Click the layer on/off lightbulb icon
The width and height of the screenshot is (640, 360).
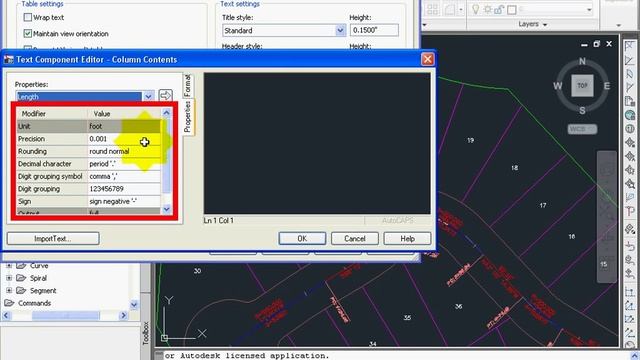[x=476, y=9]
